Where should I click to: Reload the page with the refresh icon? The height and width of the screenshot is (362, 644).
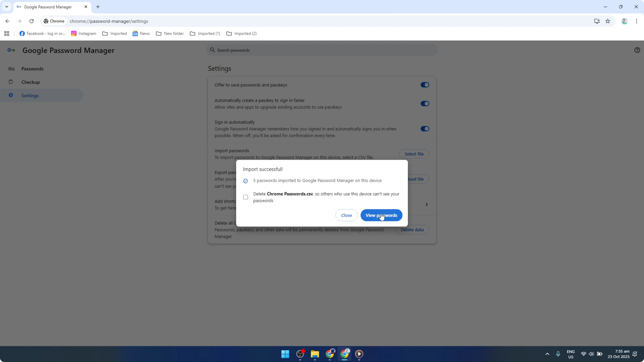pos(31,21)
